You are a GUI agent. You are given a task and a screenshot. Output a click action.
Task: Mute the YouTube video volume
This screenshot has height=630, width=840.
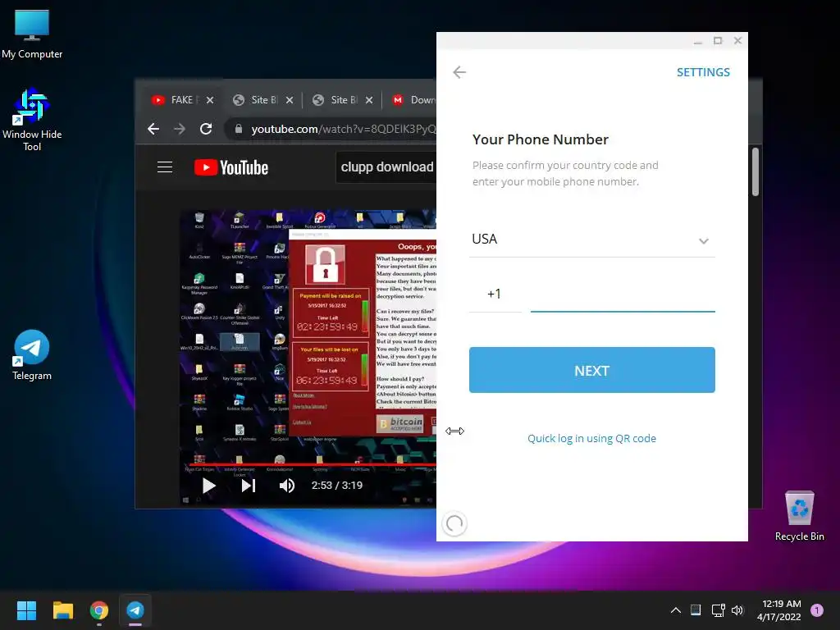(x=286, y=486)
